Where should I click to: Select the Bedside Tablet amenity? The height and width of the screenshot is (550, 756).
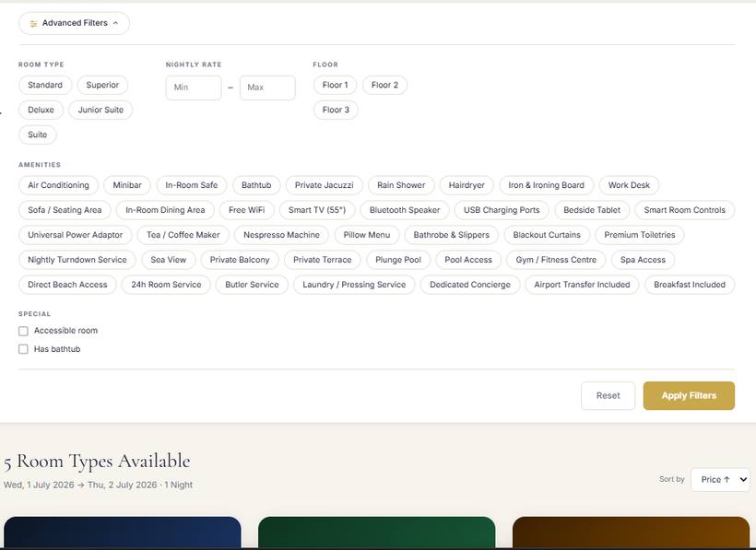[x=592, y=210]
